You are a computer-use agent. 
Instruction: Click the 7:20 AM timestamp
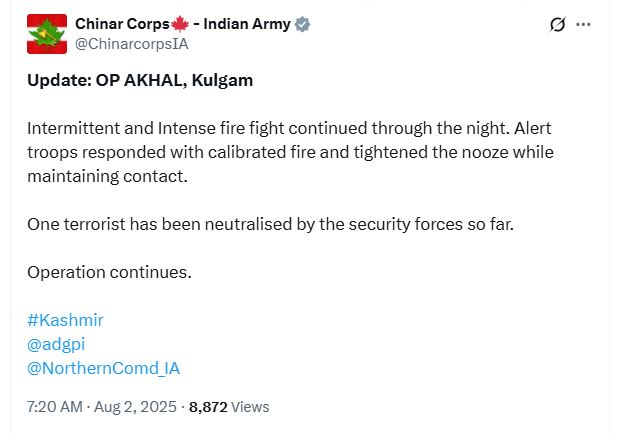[56, 407]
